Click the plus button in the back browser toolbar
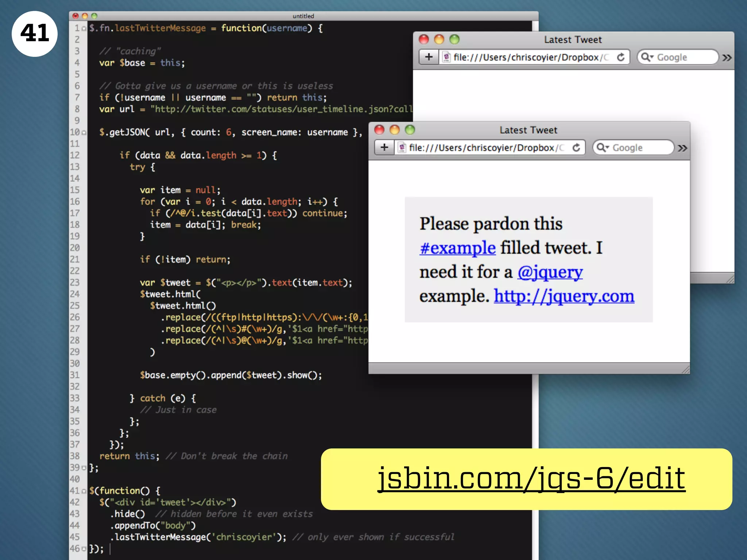Screen dimensions: 747x560 [x=429, y=57]
